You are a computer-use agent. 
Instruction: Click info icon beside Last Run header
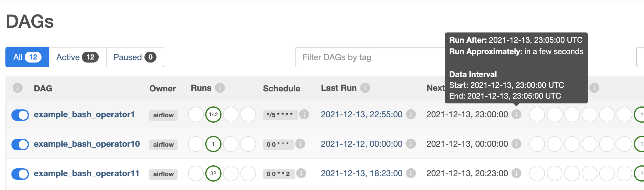click(x=365, y=88)
